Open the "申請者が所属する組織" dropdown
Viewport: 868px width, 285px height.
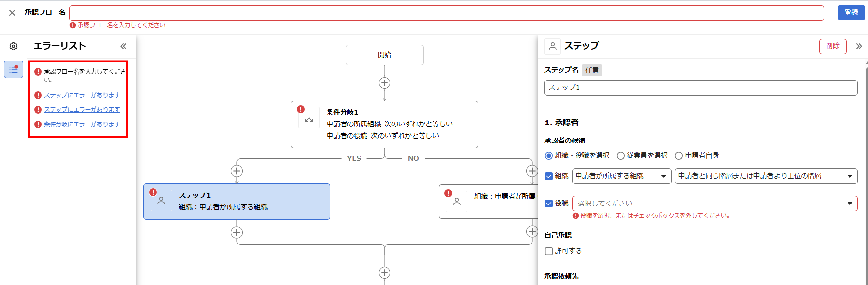tap(621, 176)
